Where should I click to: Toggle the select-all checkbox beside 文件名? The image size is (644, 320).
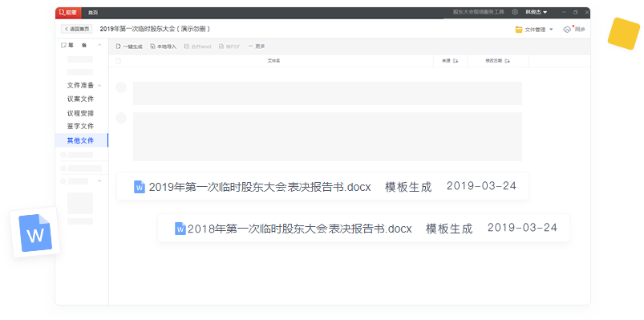coord(118,61)
